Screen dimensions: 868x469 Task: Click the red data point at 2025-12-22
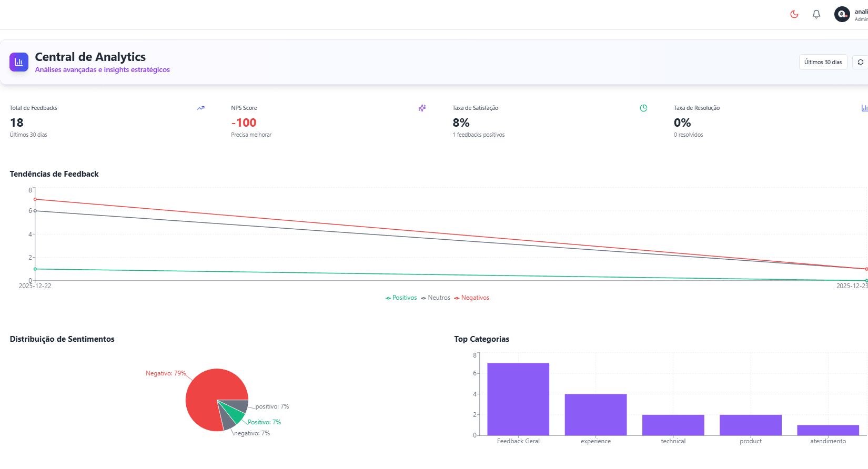tap(35, 199)
